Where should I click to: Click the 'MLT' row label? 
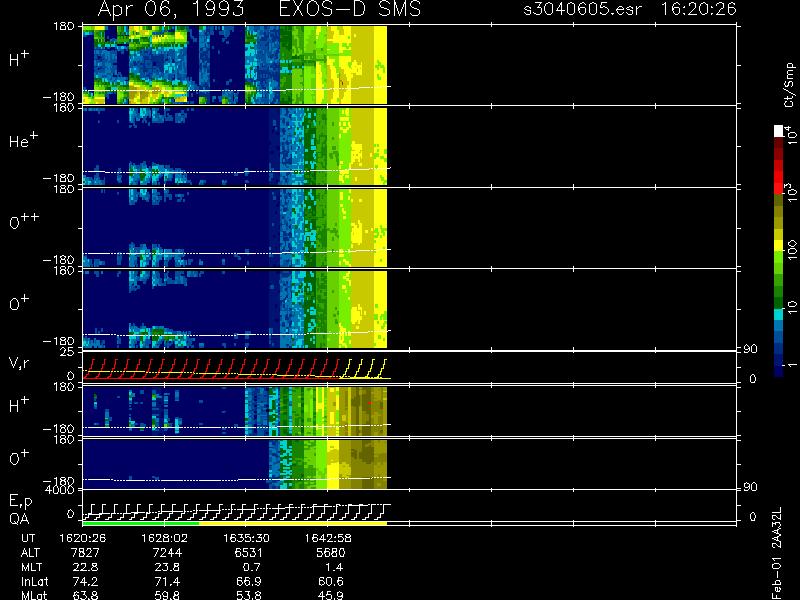coord(31,567)
